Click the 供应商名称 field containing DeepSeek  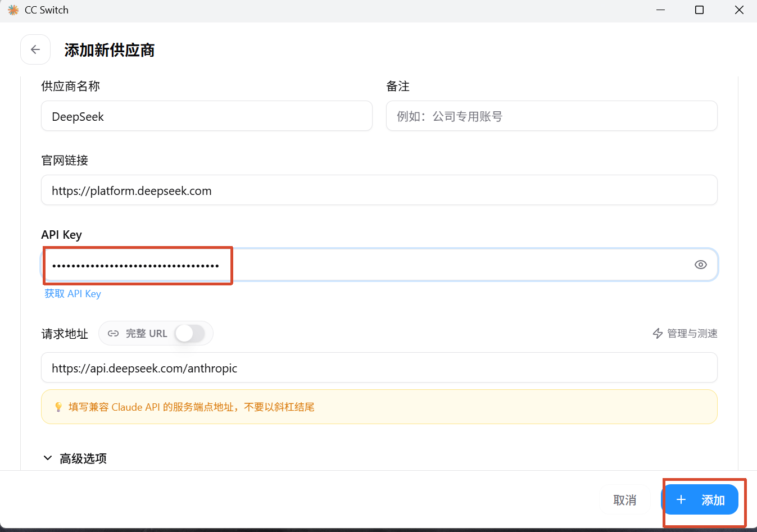point(207,116)
